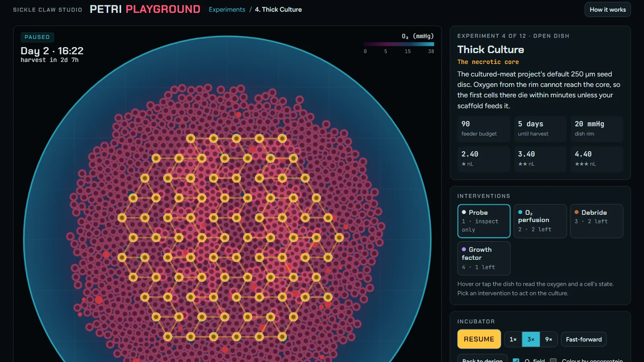Click the O₂ mmHg colour scale bar
Screen dimensions: 644x362
pyautogui.click(x=399, y=44)
